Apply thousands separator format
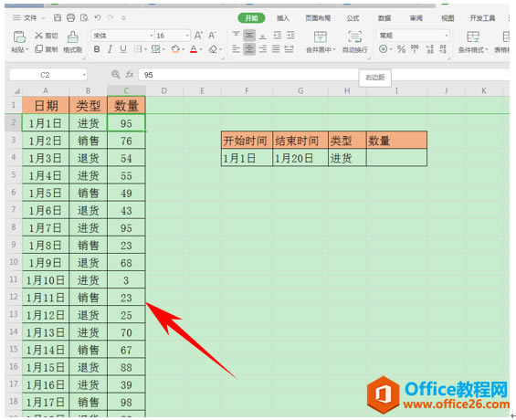516x420 pixels. pos(415,49)
